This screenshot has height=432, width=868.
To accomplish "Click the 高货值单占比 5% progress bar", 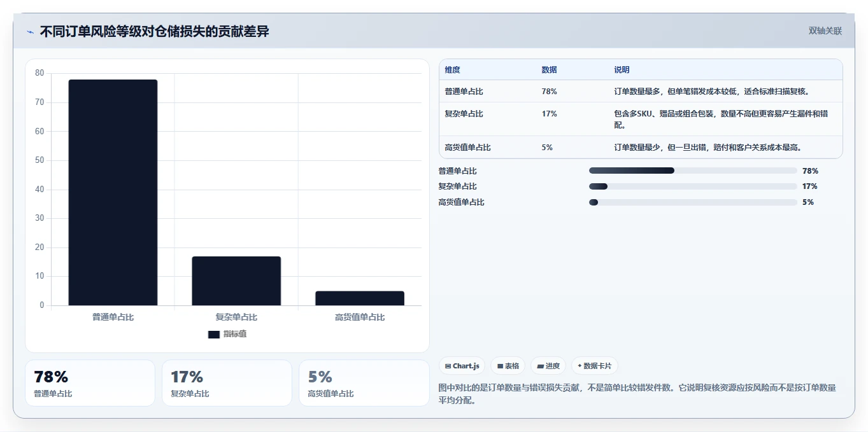I will 693,202.
